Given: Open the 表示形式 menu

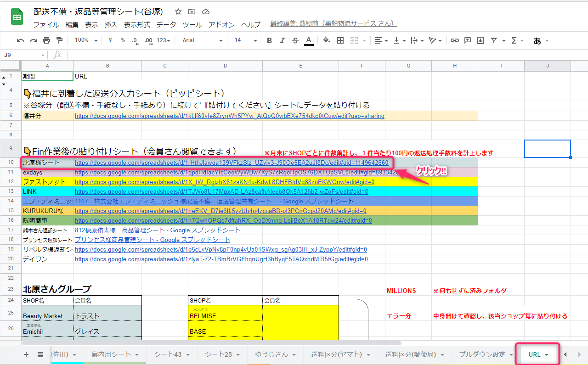Looking at the screenshot, I should pyautogui.click(x=137, y=25).
